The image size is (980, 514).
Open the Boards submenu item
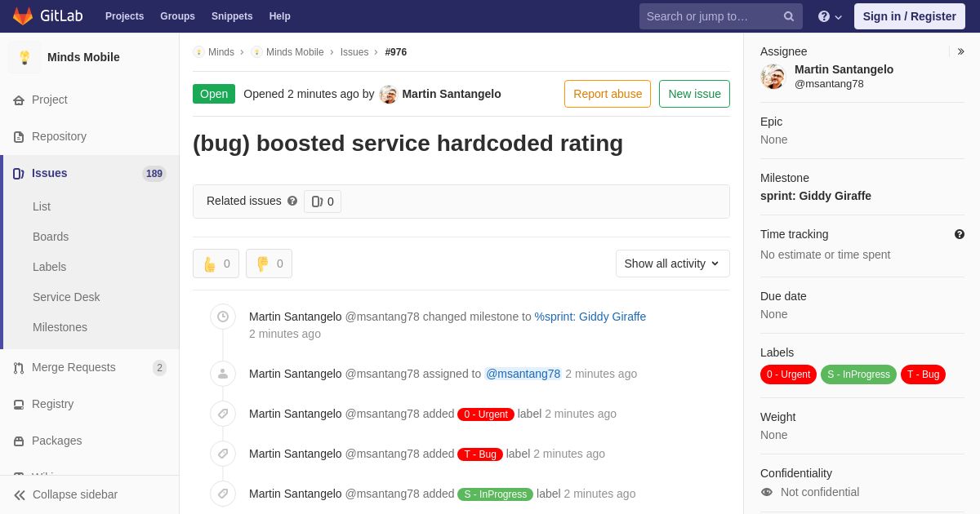51,237
